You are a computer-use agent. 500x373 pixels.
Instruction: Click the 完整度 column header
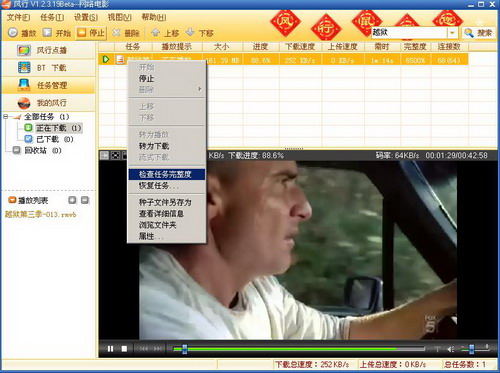coord(415,47)
